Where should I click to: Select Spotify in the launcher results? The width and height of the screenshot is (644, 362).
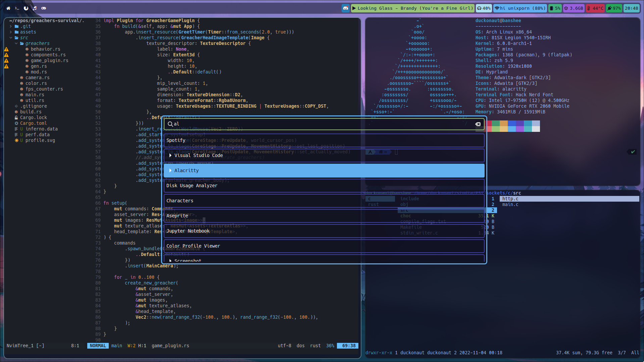(324, 140)
